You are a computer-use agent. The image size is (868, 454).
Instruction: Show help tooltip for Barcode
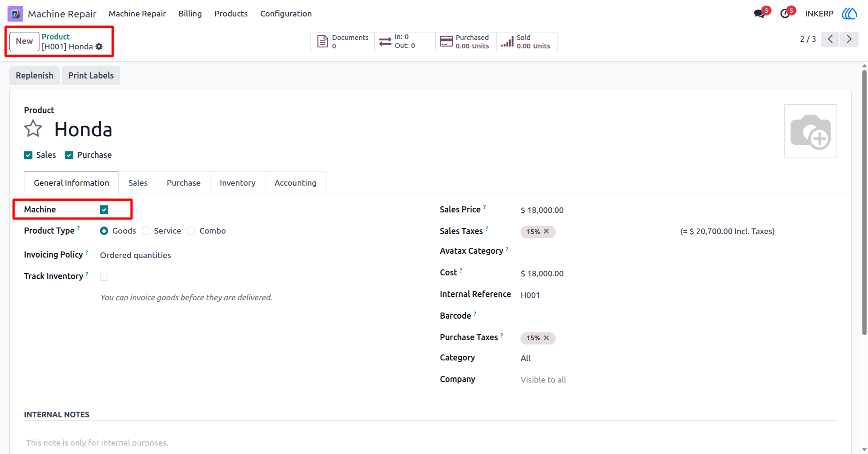(475, 313)
